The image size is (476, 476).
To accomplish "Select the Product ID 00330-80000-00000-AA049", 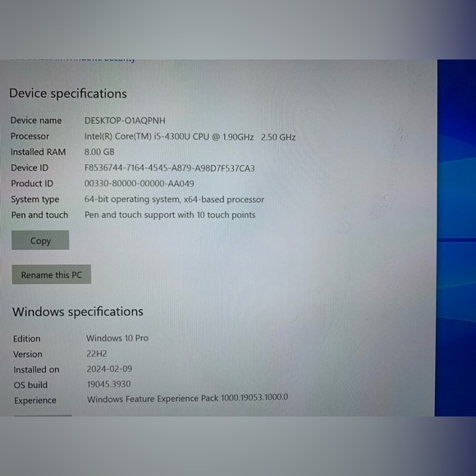I will tap(139, 184).
